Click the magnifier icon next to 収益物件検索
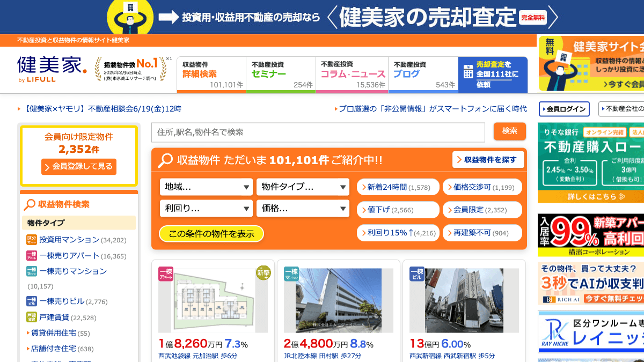 30,204
